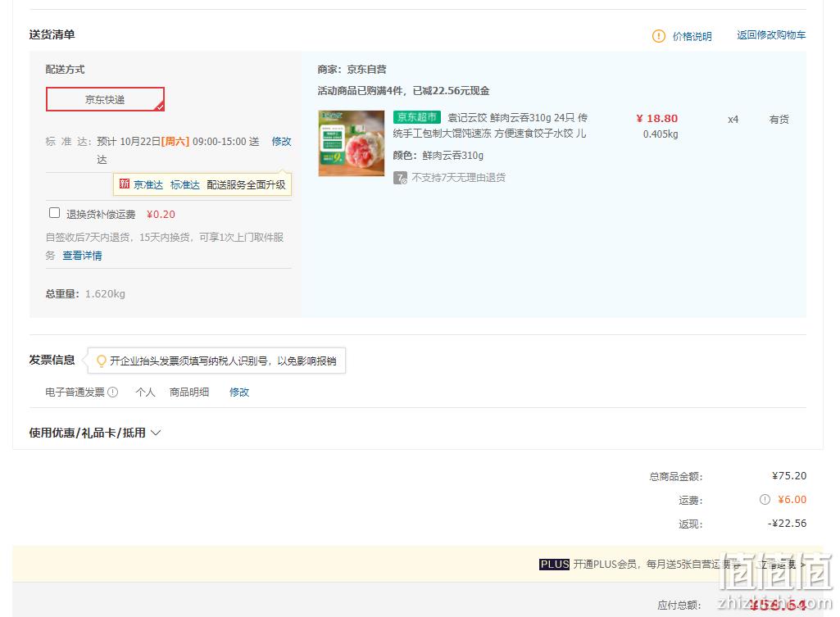This screenshot has width=840, height=617.
Task: Open 查看详情 for return service
Action: 82,256
